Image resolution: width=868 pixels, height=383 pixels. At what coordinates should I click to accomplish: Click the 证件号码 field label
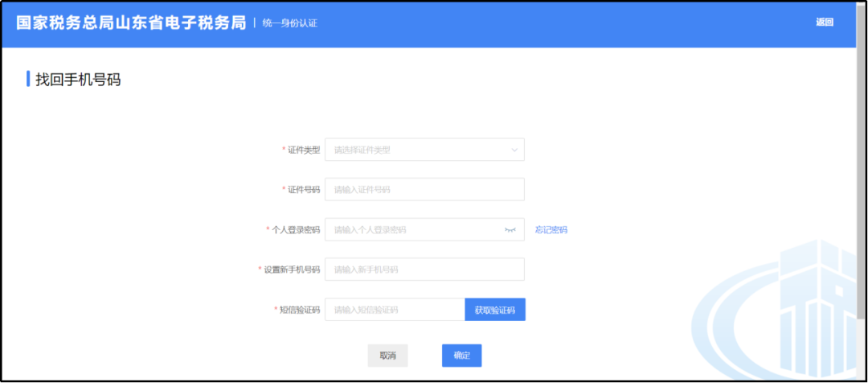tap(303, 190)
